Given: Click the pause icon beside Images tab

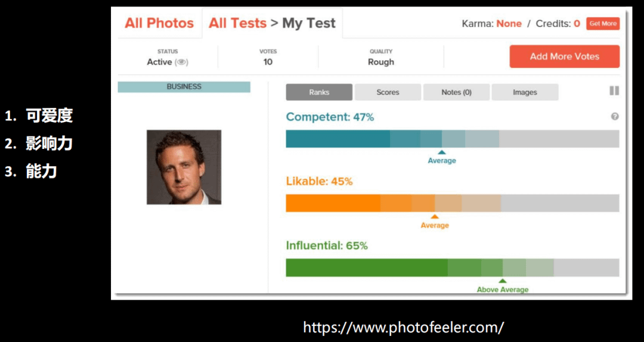Looking at the screenshot, I should coord(614,91).
